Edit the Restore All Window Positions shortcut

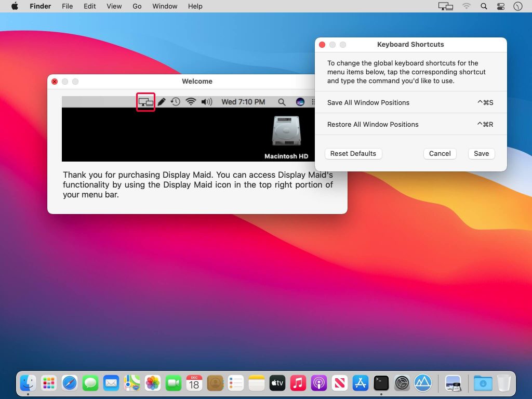485,125
